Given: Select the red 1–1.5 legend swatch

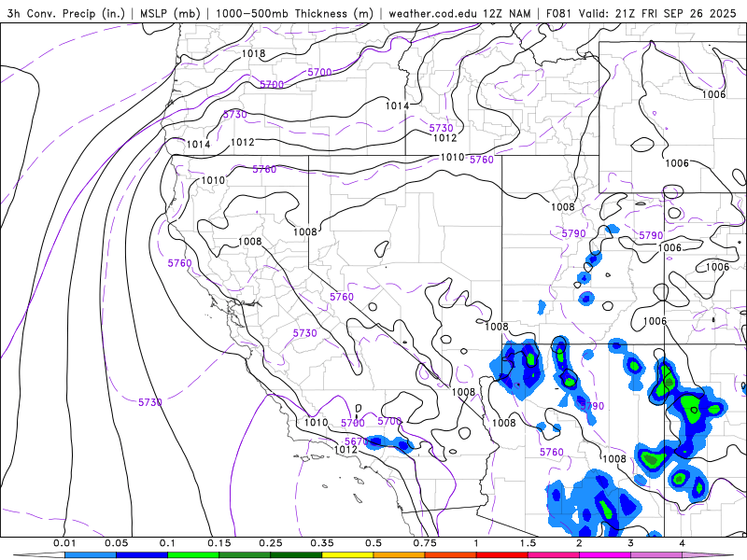Looking at the screenshot, I should pyautogui.click(x=502, y=555).
